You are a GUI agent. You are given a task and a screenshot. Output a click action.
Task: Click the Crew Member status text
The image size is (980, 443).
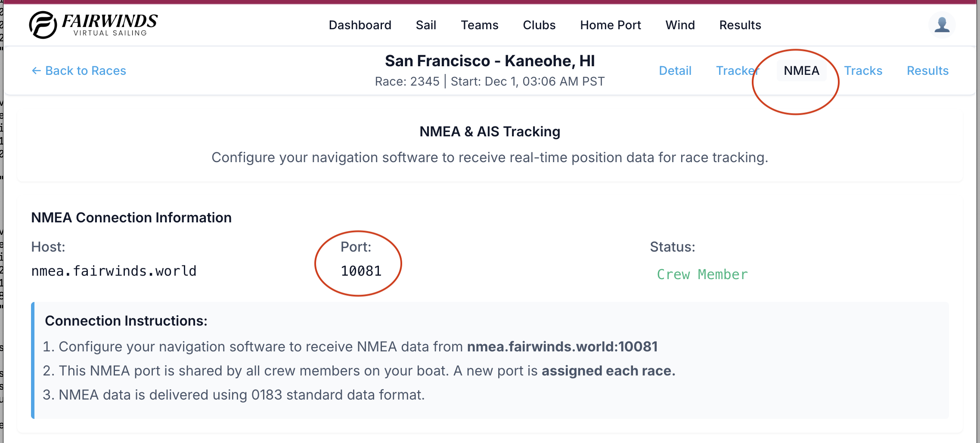702,274
